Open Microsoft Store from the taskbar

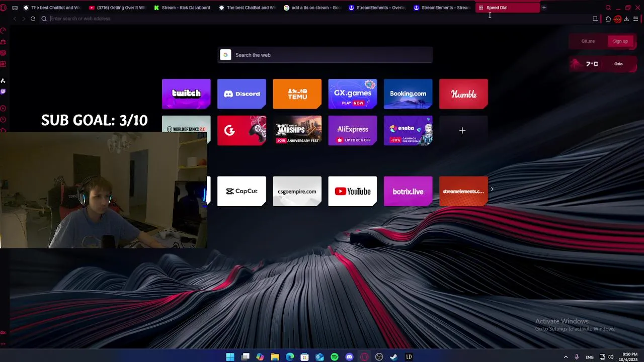pyautogui.click(x=305, y=357)
